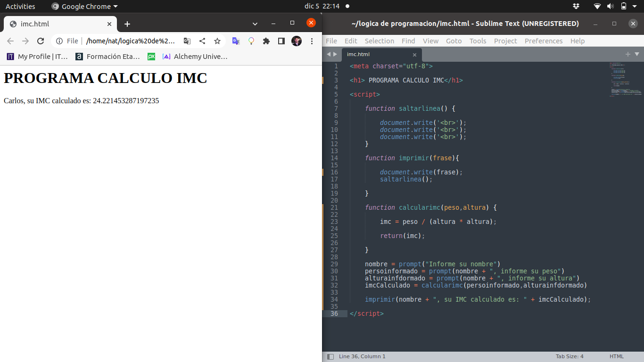Open the Extensions puzzle-piece menu

[x=266, y=41]
